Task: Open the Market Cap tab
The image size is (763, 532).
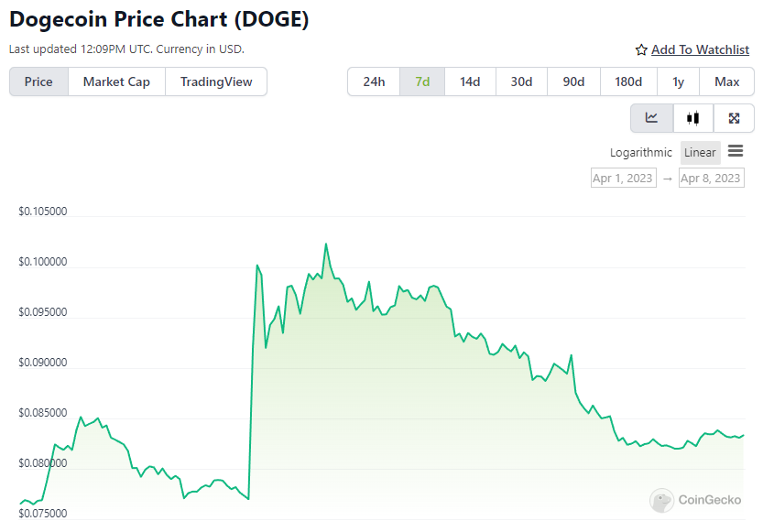Action: point(116,81)
